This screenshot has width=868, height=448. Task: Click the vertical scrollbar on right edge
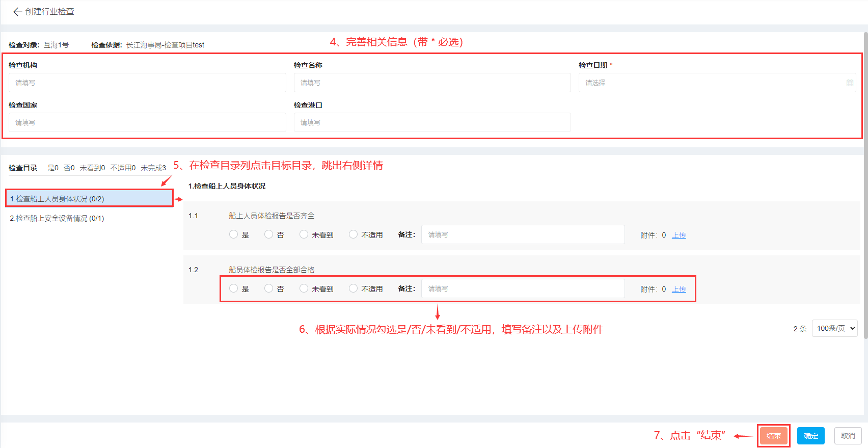pos(865,186)
